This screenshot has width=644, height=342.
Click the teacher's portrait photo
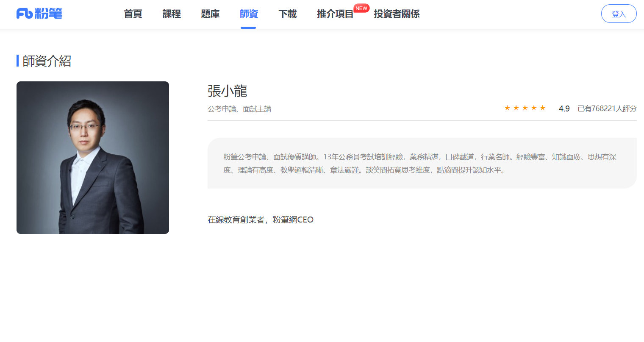click(93, 158)
